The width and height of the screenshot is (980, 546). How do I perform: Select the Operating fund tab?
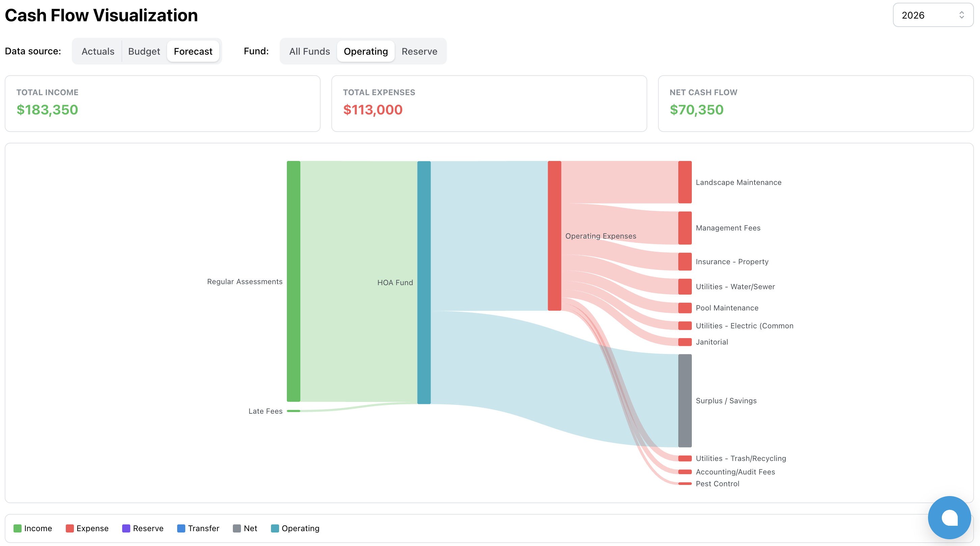coord(365,51)
